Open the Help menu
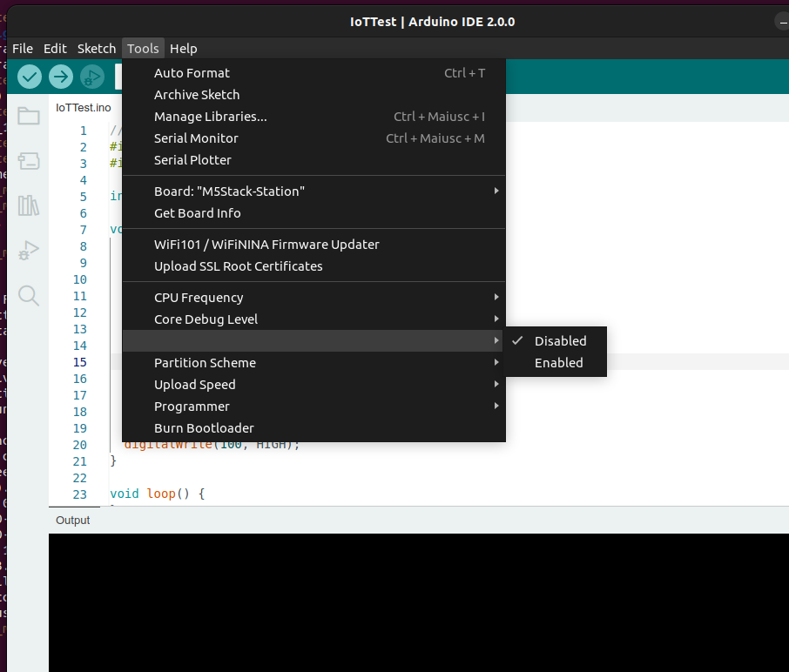 pyautogui.click(x=183, y=49)
